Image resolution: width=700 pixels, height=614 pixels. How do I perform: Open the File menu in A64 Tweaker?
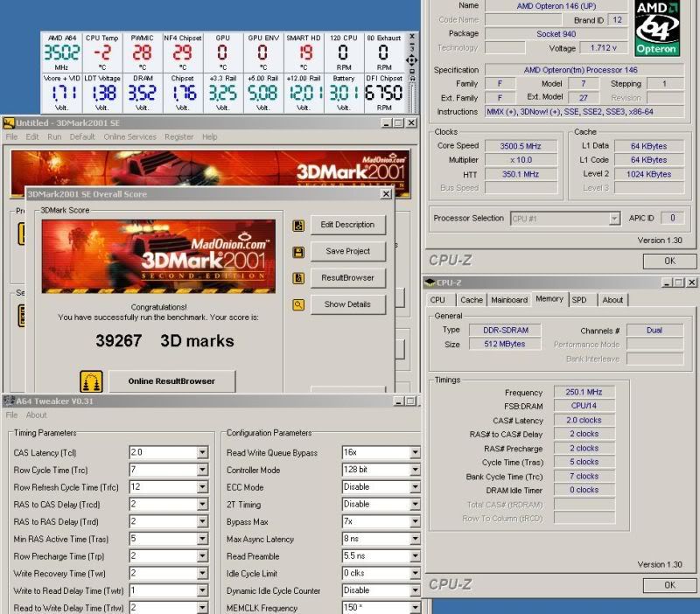[x=11, y=415]
